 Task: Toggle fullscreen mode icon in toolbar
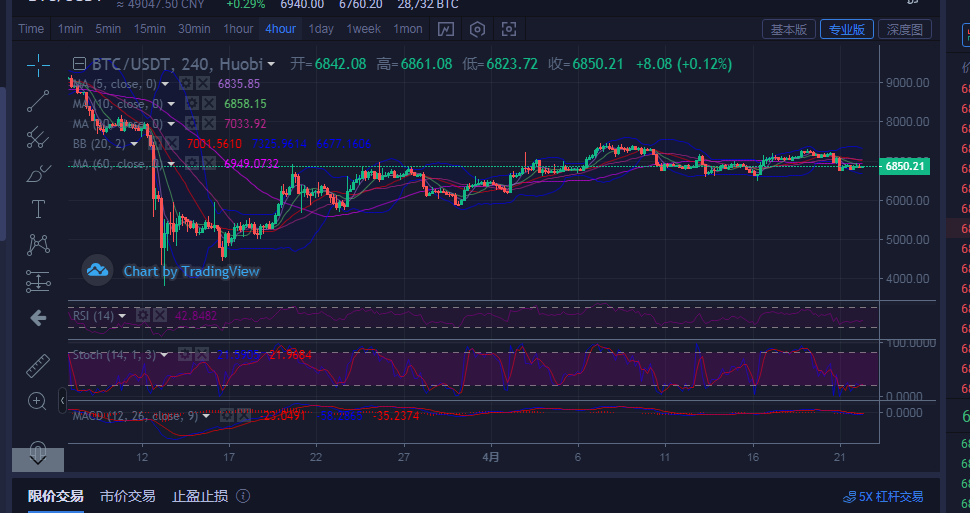(x=509, y=29)
